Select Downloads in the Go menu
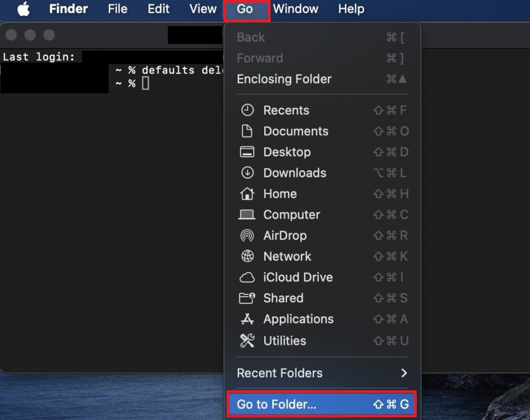 322,173
